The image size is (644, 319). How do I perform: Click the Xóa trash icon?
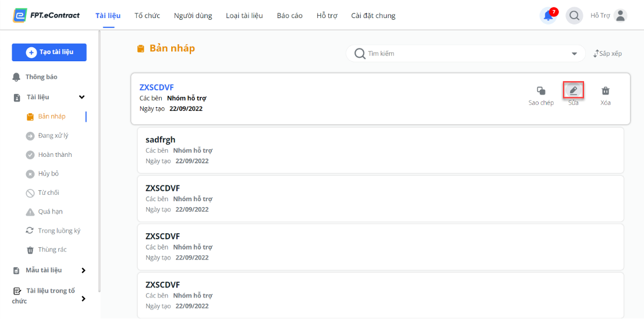(x=606, y=90)
